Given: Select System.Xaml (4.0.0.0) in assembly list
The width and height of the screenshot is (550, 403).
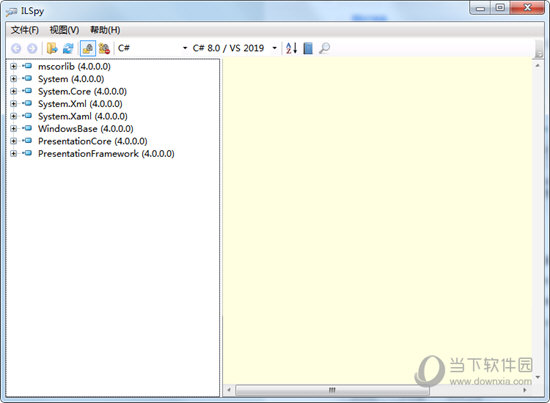Looking at the screenshot, I should (x=83, y=116).
